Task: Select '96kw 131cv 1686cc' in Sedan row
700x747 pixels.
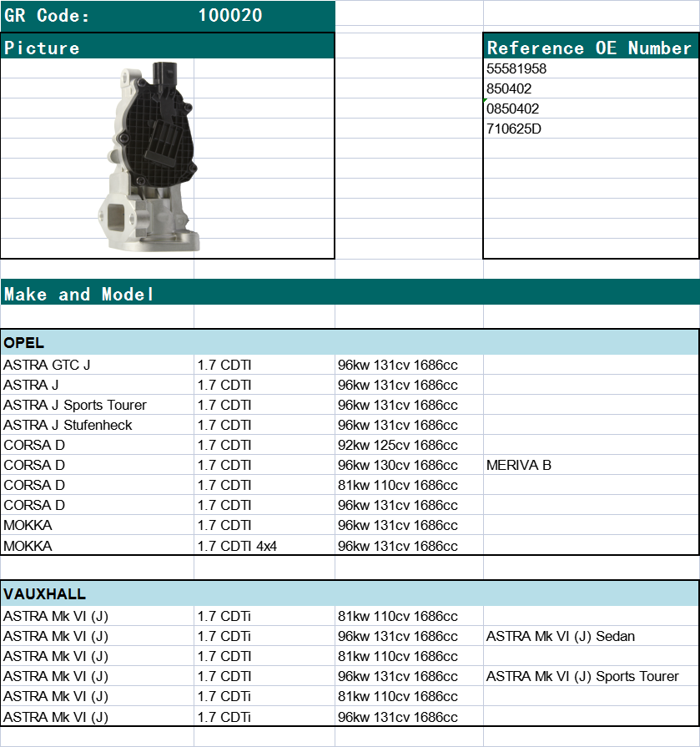Action: (x=409, y=636)
